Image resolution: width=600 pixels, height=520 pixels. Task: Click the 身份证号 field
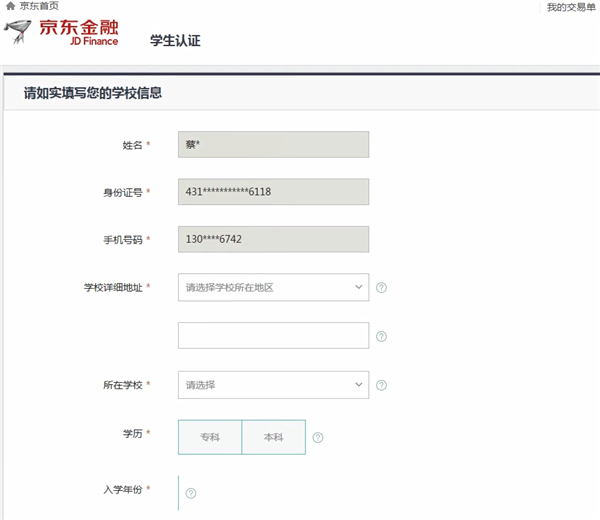tap(273, 191)
